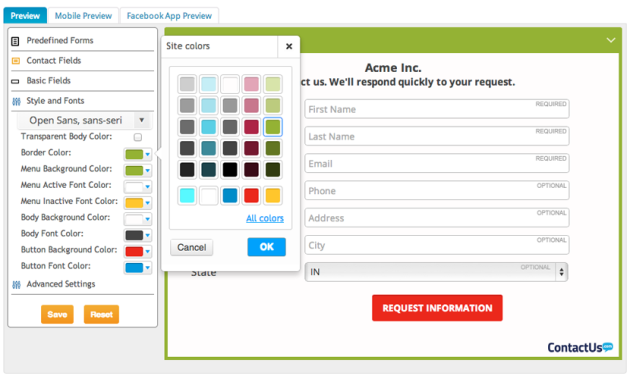The width and height of the screenshot is (630, 379).
Task: Click the Address input field
Action: [437, 217]
